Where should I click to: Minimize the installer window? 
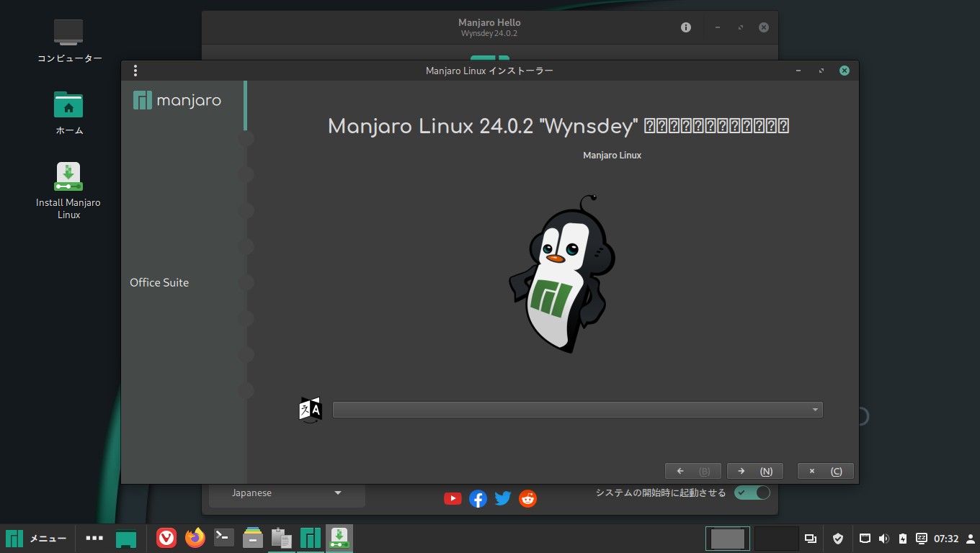tap(798, 71)
